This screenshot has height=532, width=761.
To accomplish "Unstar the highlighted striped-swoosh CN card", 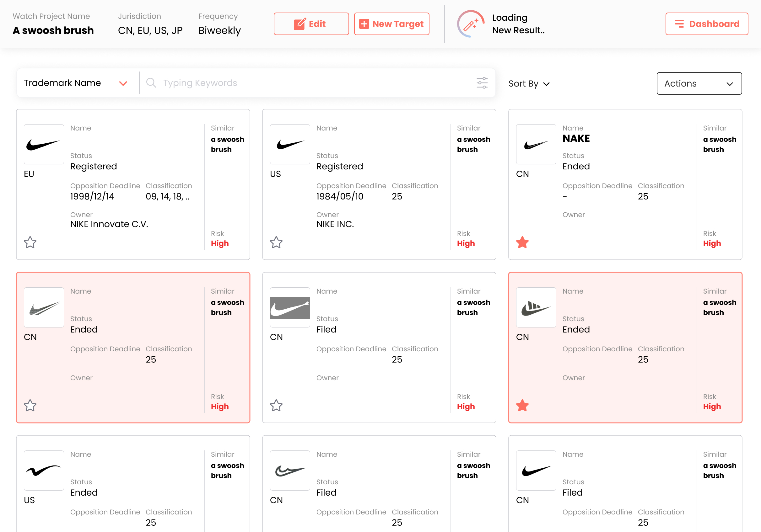I will click(x=522, y=405).
